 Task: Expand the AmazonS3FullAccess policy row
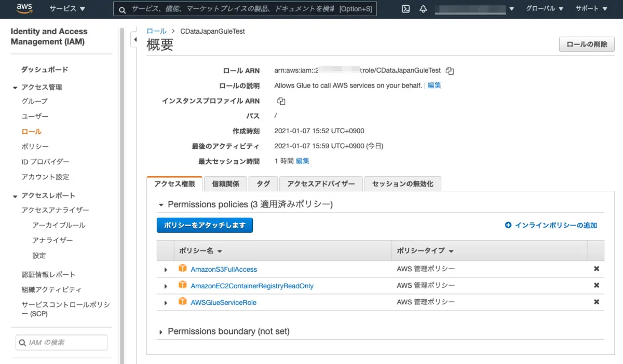coord(166,270)
